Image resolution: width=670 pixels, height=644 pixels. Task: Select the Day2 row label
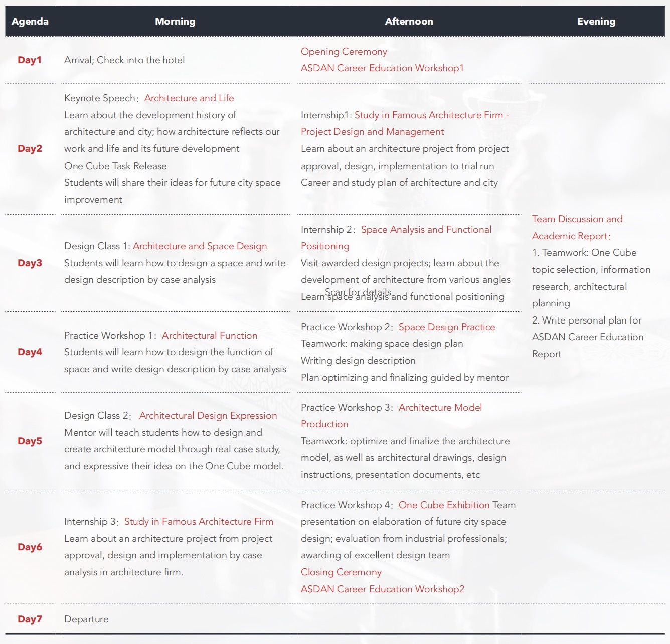(30, 148)
